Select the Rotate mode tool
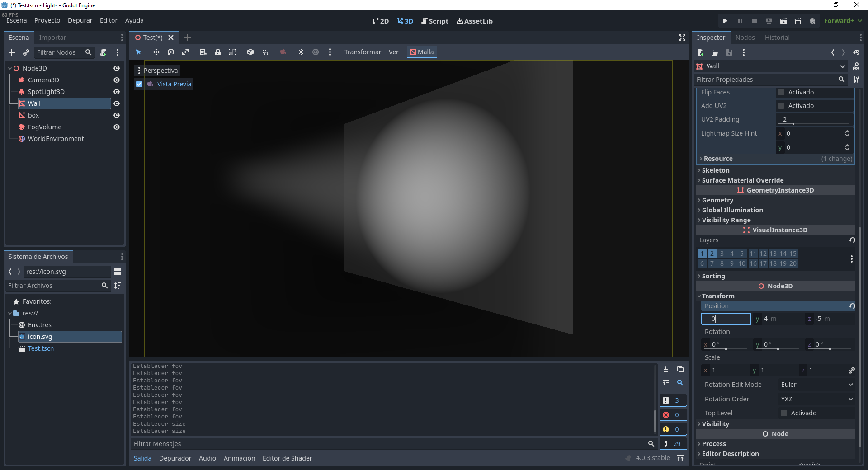The image size is (868, 470). coord(171,52)
